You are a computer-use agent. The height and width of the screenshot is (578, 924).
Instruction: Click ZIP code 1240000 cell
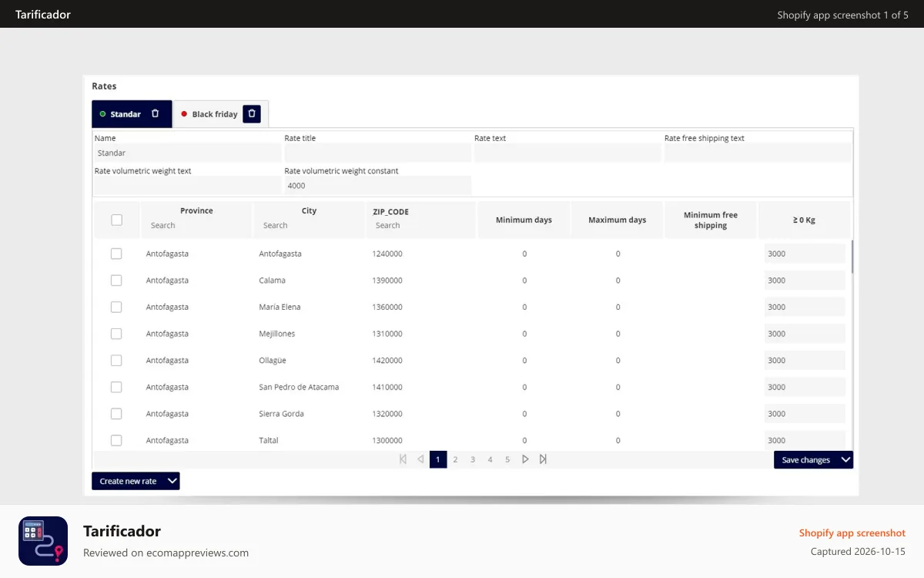[387, 254]
